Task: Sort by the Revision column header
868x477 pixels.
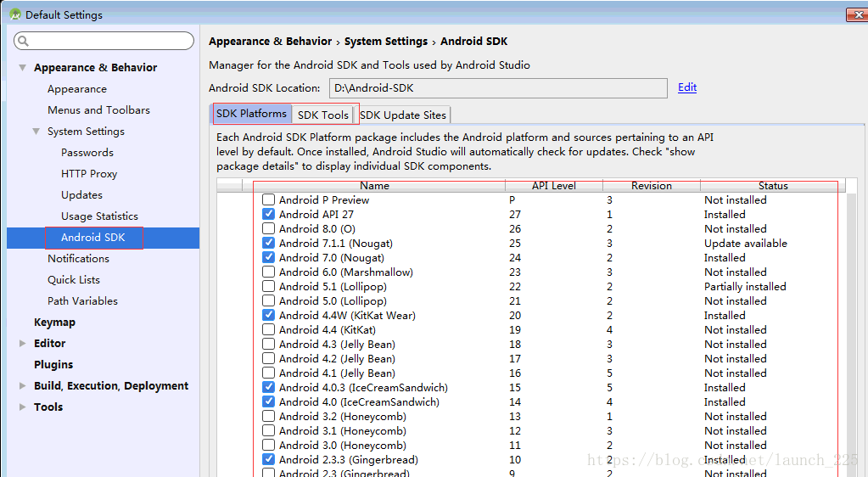Action: pos(652,186)
